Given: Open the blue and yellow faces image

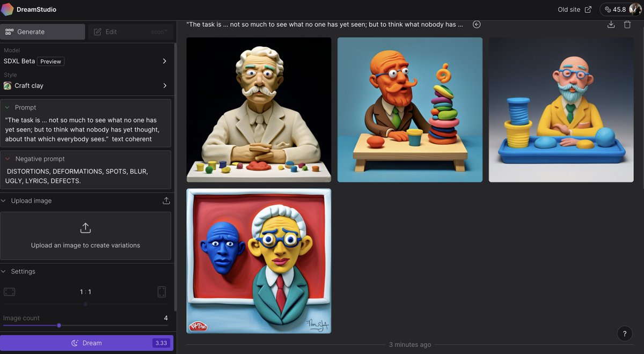Looking at the screenshot, I should click(259, 261).
